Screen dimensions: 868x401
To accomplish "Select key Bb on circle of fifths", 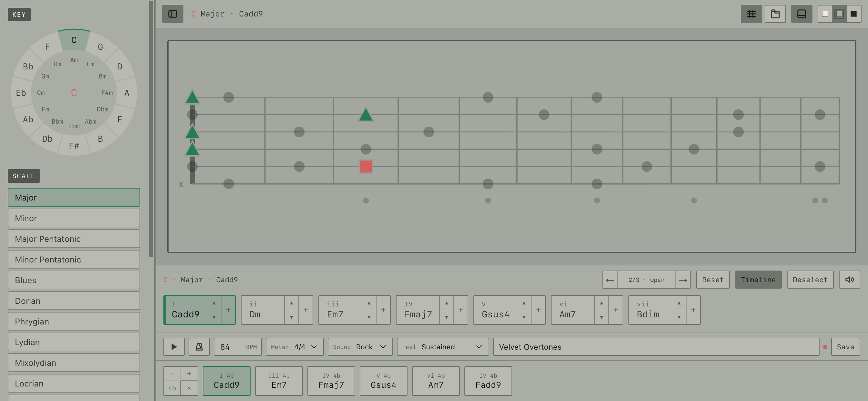I will [28, 67].
